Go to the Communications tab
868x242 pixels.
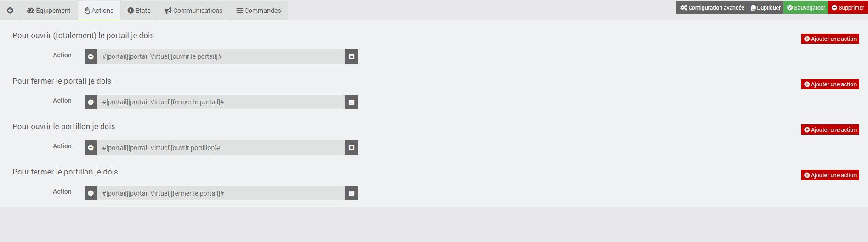click(x=193, y=11)
